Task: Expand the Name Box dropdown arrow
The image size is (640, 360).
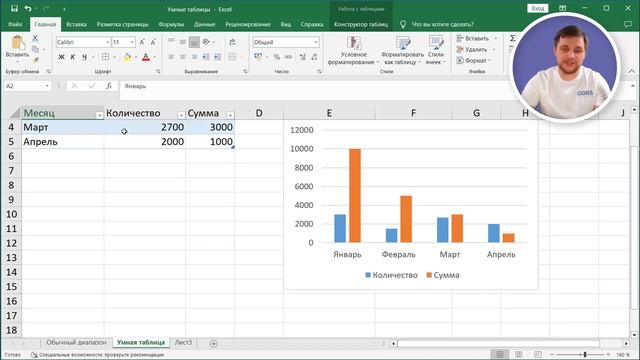Action: point(47,86)
